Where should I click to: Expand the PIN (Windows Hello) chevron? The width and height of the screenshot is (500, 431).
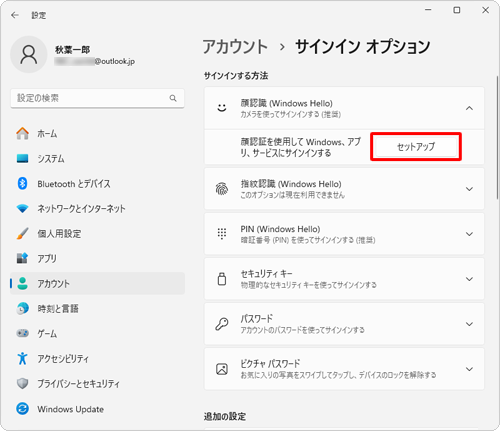tap(469, 234)
